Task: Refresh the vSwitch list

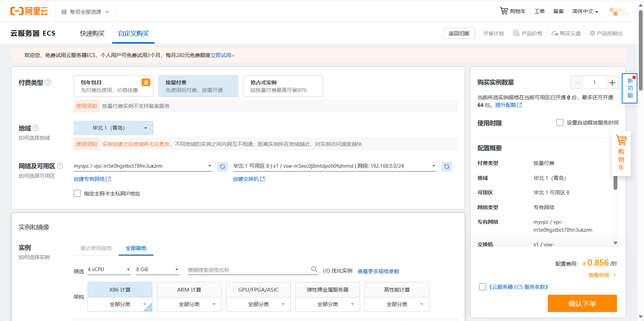Action: [x=447, y=166]
